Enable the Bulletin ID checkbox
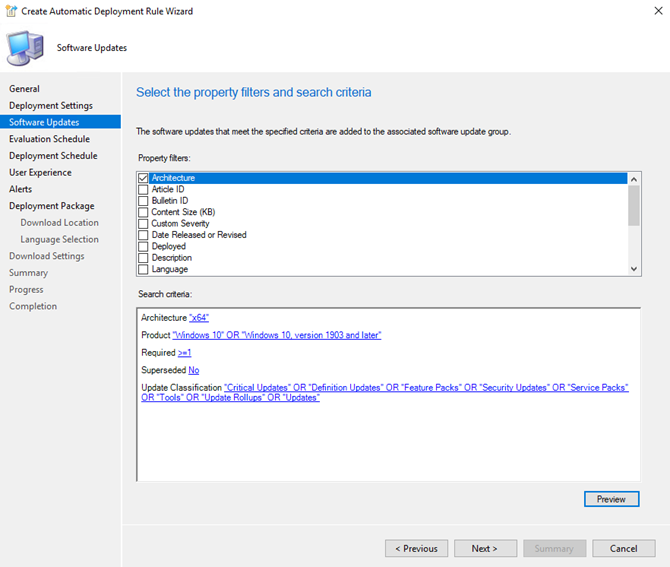Screen dimensions: 670x567 coord(143,201)
